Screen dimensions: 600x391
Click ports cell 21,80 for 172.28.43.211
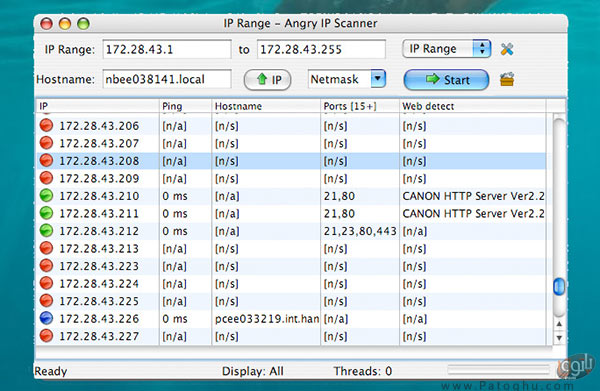339,213
